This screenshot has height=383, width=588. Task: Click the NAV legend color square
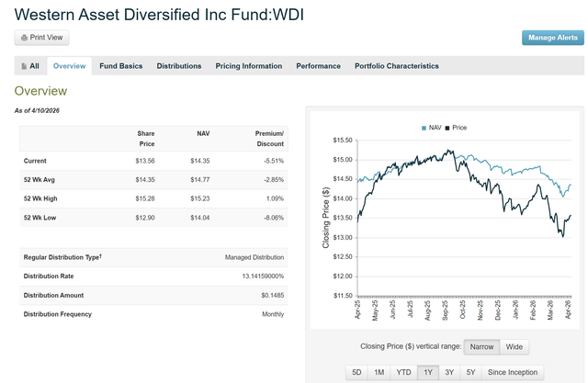click(424, 128)
